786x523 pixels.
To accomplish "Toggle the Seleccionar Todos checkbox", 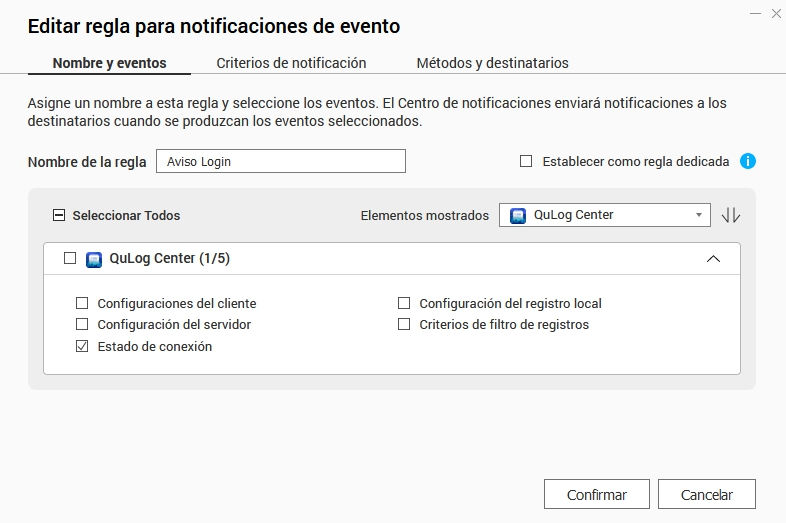I will tap(58, 215).
